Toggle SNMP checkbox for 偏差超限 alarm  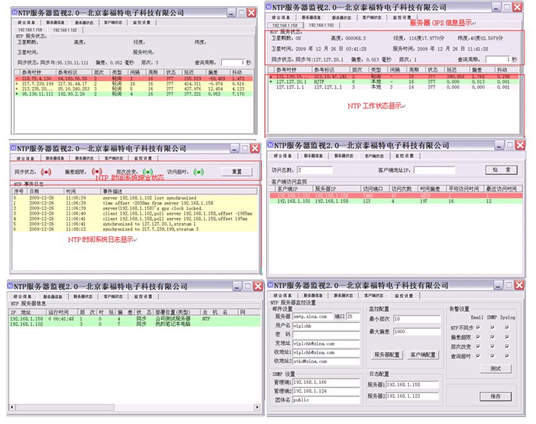[492, 337]
